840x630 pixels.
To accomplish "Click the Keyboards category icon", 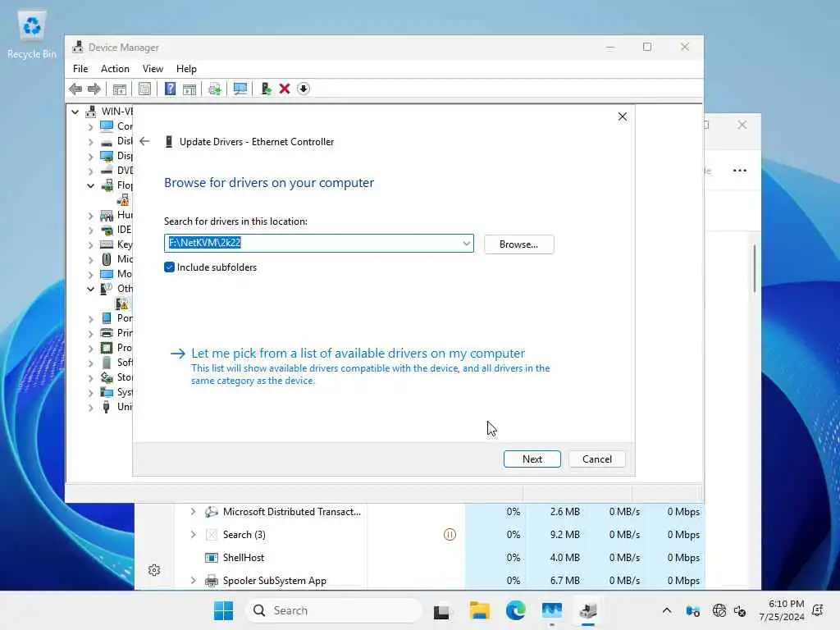I will pyautogui.click(x=107, y=244).
